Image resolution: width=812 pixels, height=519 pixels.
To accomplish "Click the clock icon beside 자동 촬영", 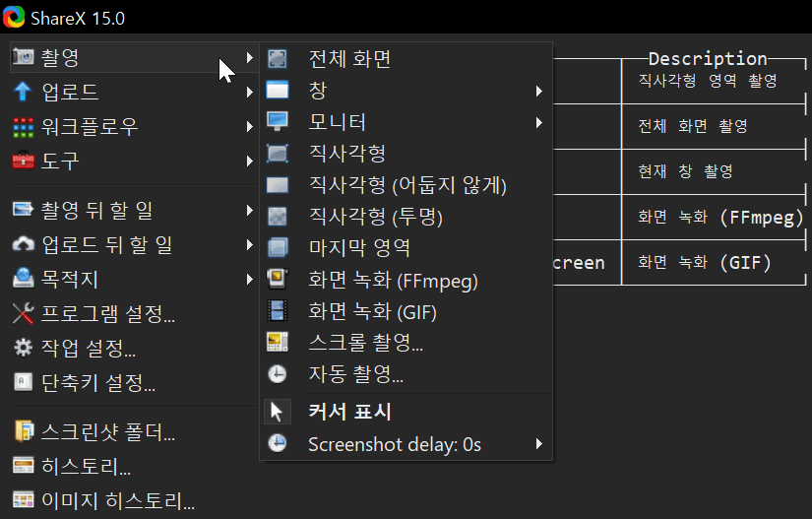I will (x=277, y=373).
